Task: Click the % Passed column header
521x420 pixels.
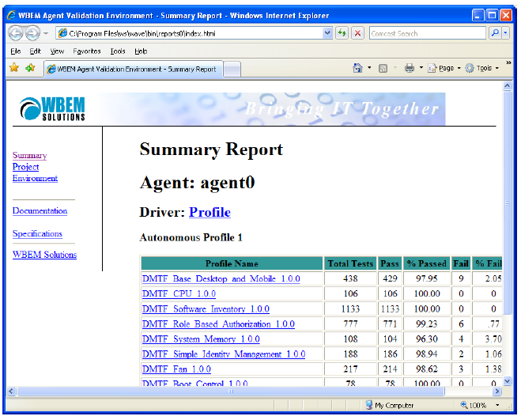Action: 427,263
